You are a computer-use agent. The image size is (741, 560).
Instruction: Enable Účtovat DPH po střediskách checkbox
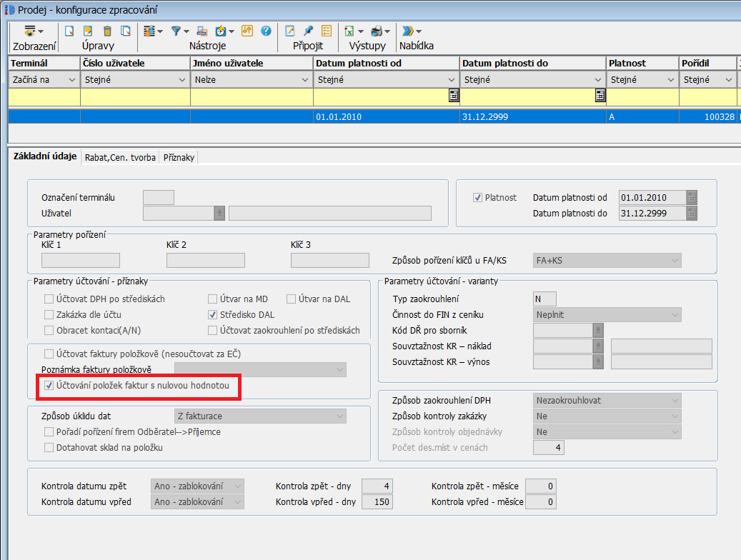click(49, 299)
